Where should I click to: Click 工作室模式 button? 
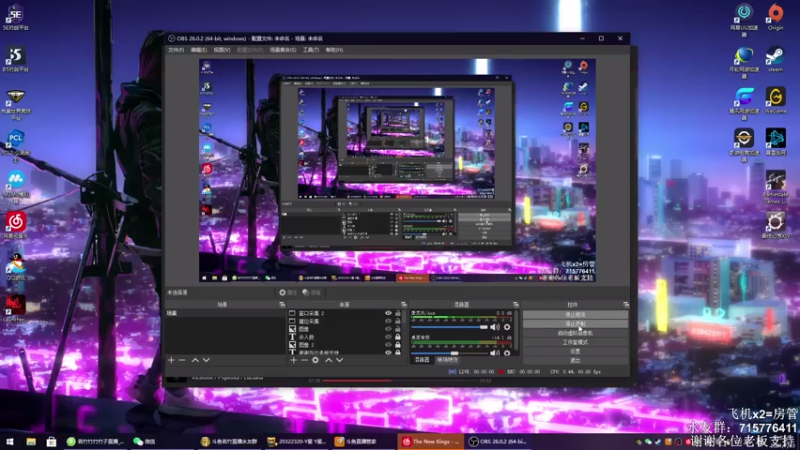[576, 342]
